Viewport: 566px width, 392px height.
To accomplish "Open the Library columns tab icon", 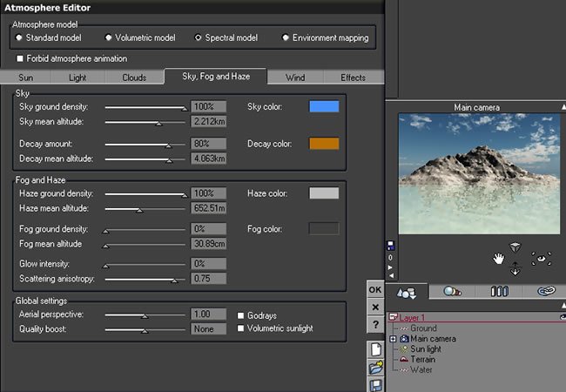I will 500,291.
